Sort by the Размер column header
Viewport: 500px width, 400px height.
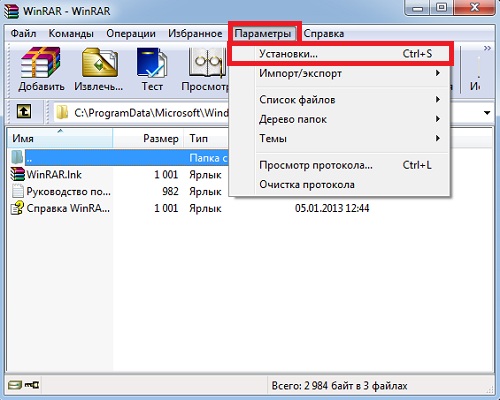point(149,138)
